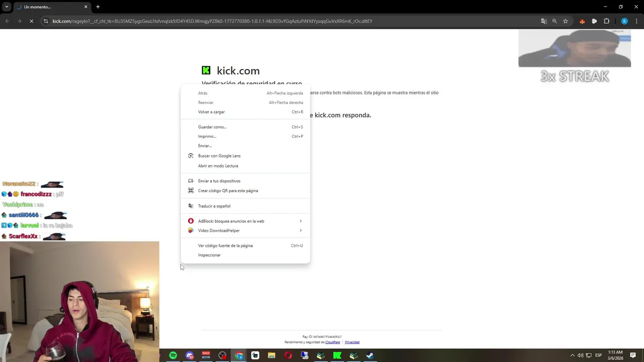Screen dimensions: 644x362
Task: Choose 'Abrir en modo Lectura'
Action: (246, 166)
